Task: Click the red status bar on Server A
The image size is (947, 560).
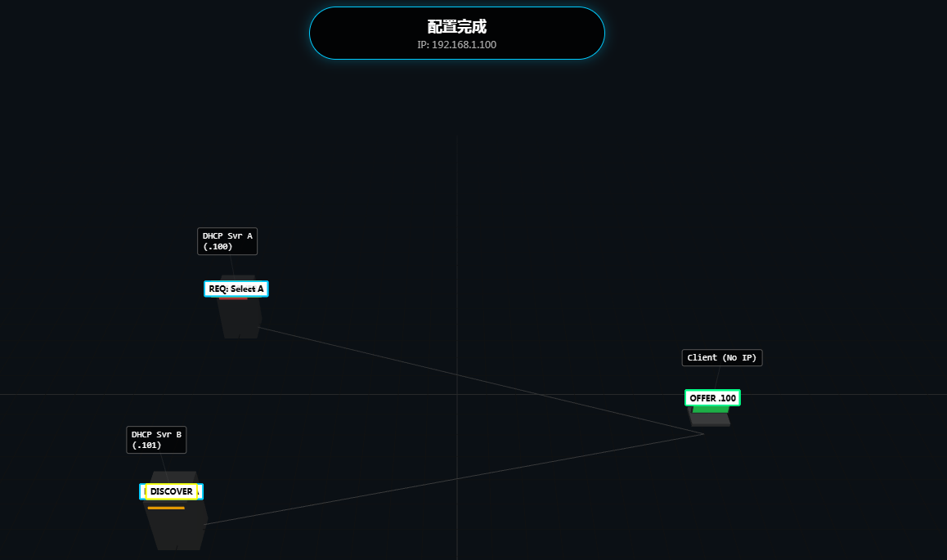Action: (233, 298)
